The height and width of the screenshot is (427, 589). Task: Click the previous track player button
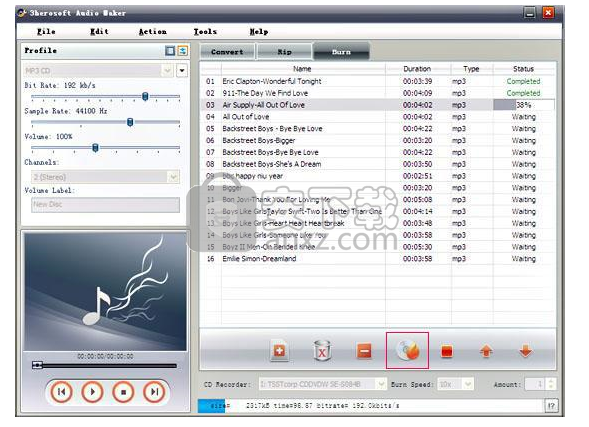[61, 392]
